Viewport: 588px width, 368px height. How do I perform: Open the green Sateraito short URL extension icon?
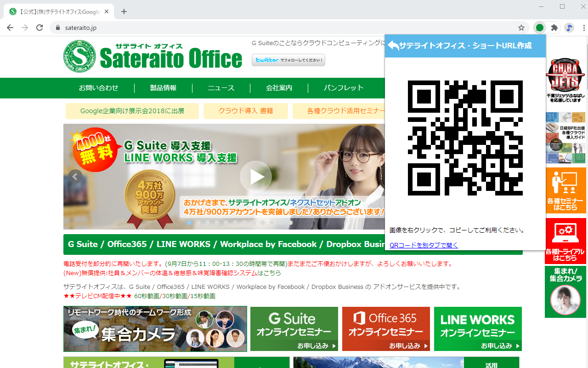(x=540, y=28)
